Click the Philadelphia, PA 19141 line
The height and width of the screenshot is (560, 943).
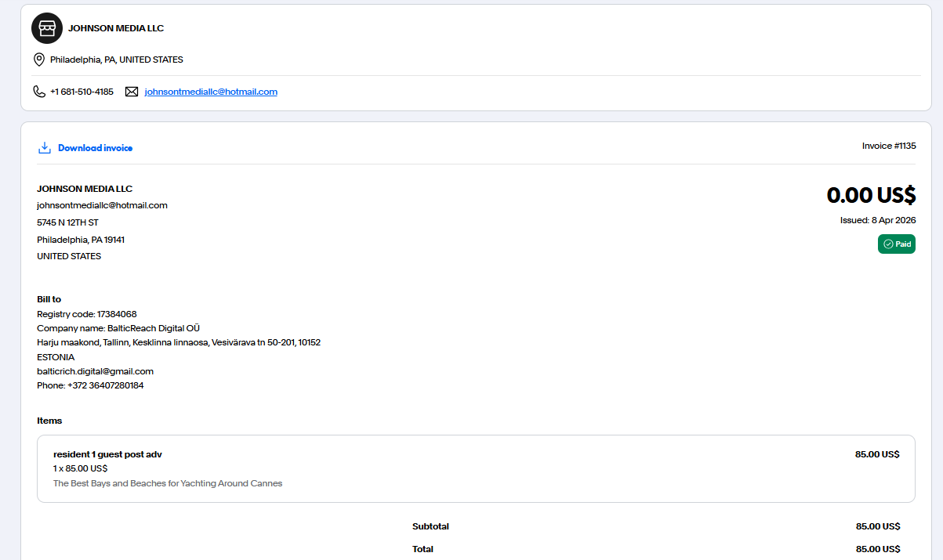[81, 240]
